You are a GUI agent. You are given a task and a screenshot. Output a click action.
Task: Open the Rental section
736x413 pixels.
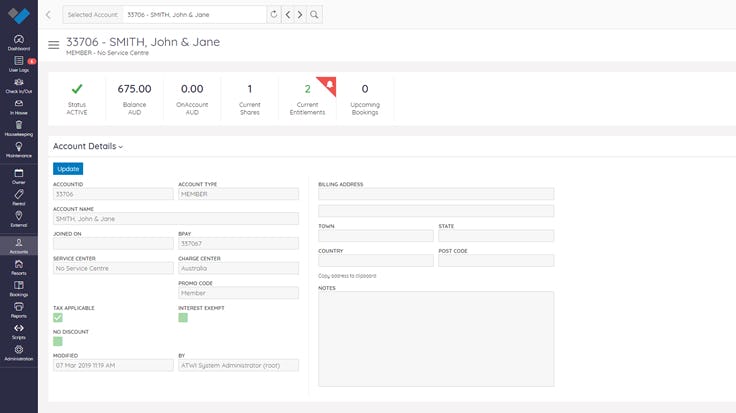[x=19, y=198]
